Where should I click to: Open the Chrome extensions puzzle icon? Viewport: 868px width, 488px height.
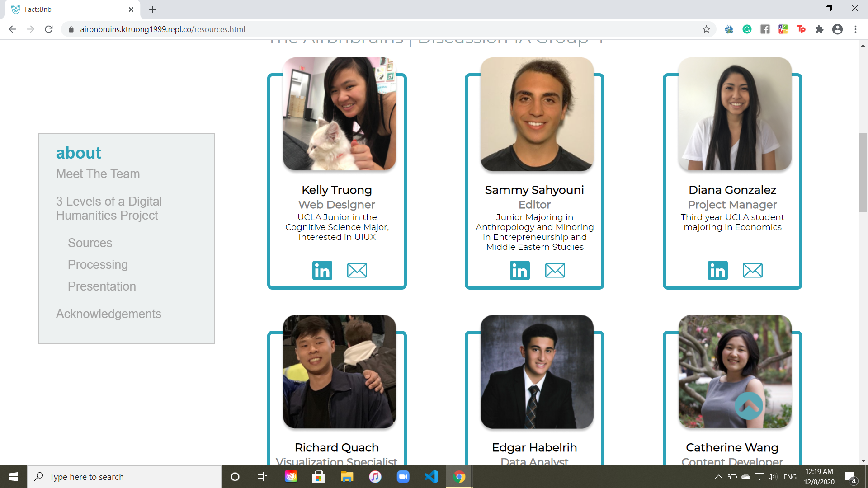pos(819,29)
